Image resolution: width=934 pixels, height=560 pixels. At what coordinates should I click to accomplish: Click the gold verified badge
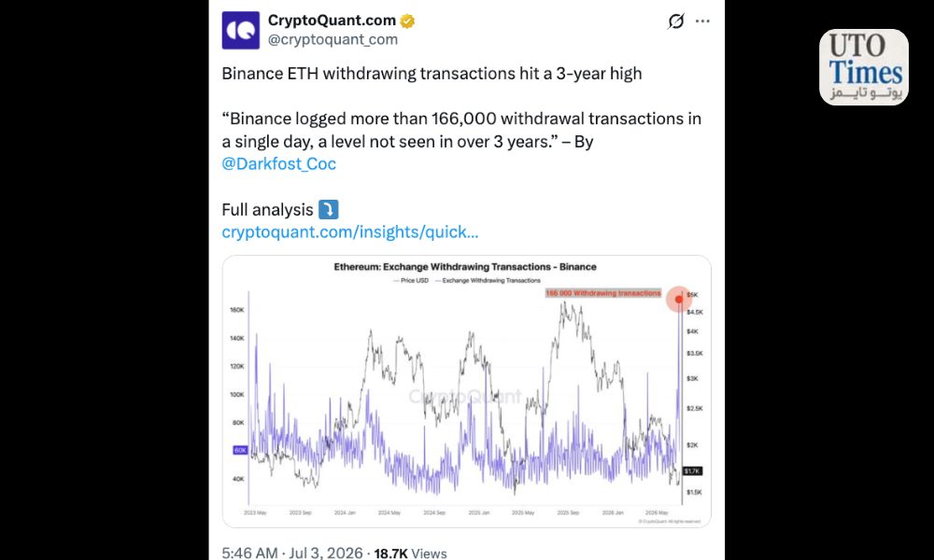pyautogui.click(x=407, y=21)
